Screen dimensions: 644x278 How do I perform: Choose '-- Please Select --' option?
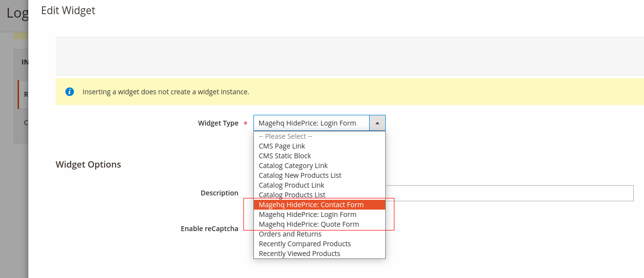pyautogui.click(x=319, y=136)
